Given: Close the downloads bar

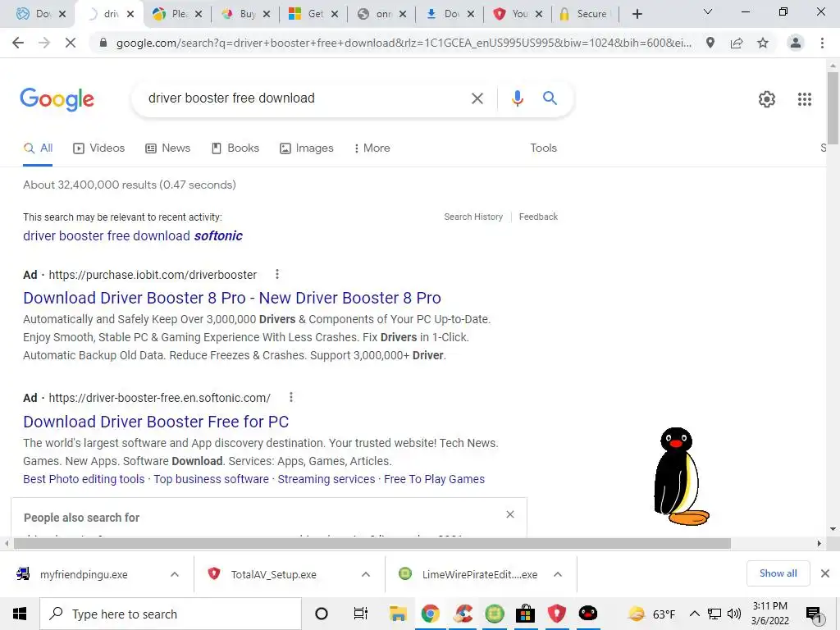Looking at the screenshot, I should tap(825, 573).
